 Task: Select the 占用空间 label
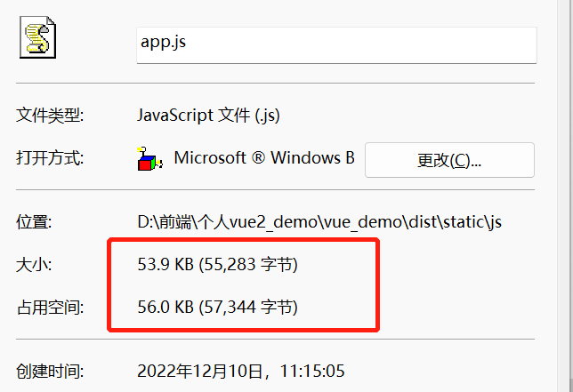[50, 307]
